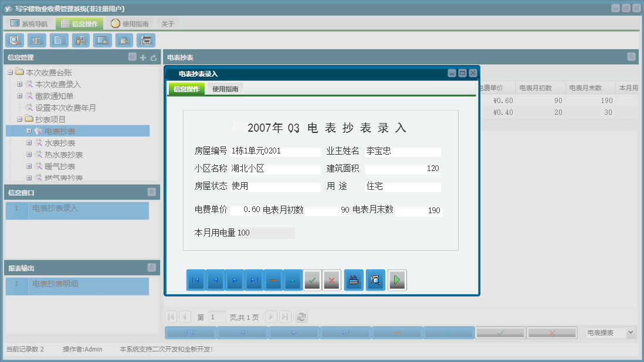This screenshot has height=362, width=644.
Task: Confirm the entry with the green checkmark
Action: 311,280
